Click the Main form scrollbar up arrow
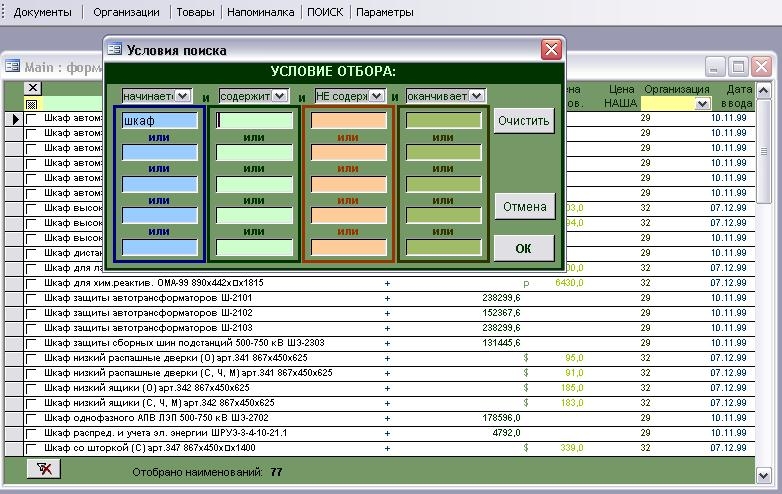 click(763, 90)
